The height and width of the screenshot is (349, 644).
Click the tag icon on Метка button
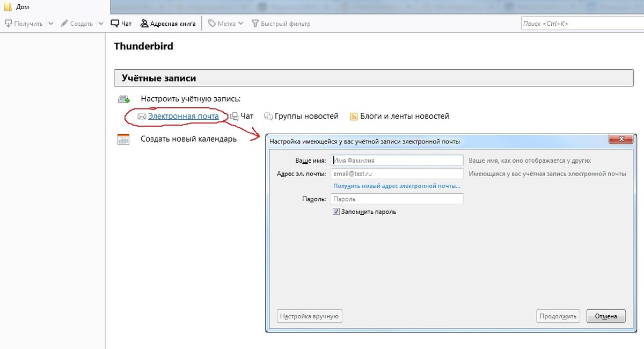click(212, 24)
